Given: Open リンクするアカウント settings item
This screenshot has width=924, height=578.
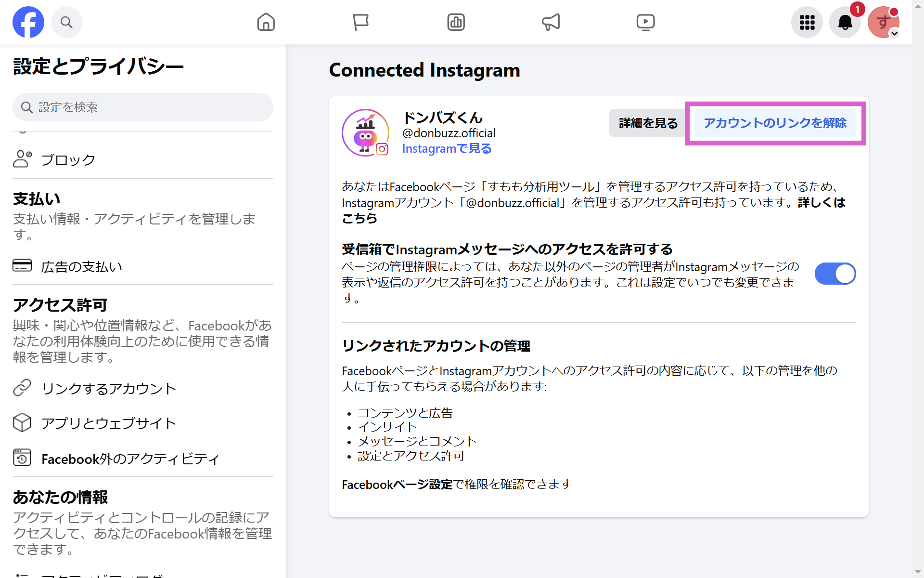Looking at the screenshot, I should [109, 388].
